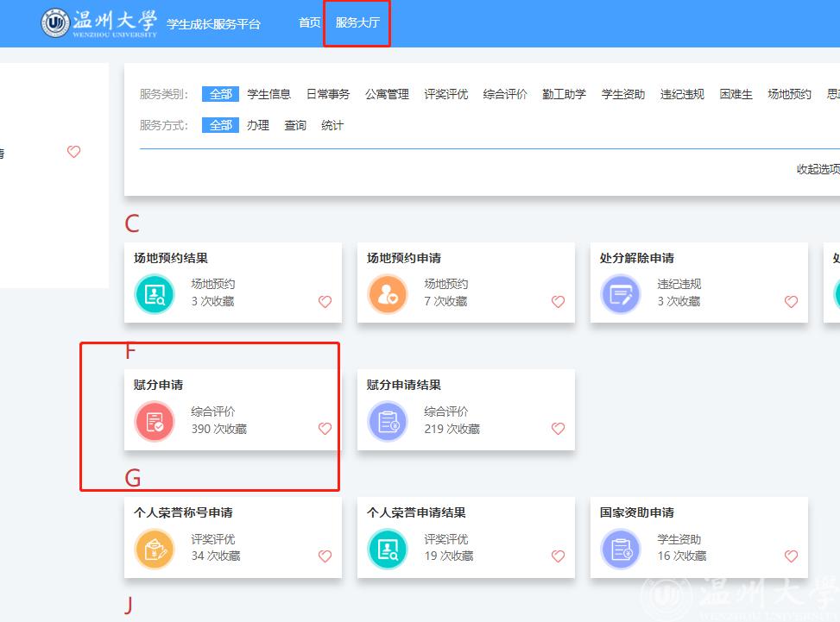This screenshot has height=622, width=840.
Task: Filter service category by 评奖评优
Action: point(445,94)
